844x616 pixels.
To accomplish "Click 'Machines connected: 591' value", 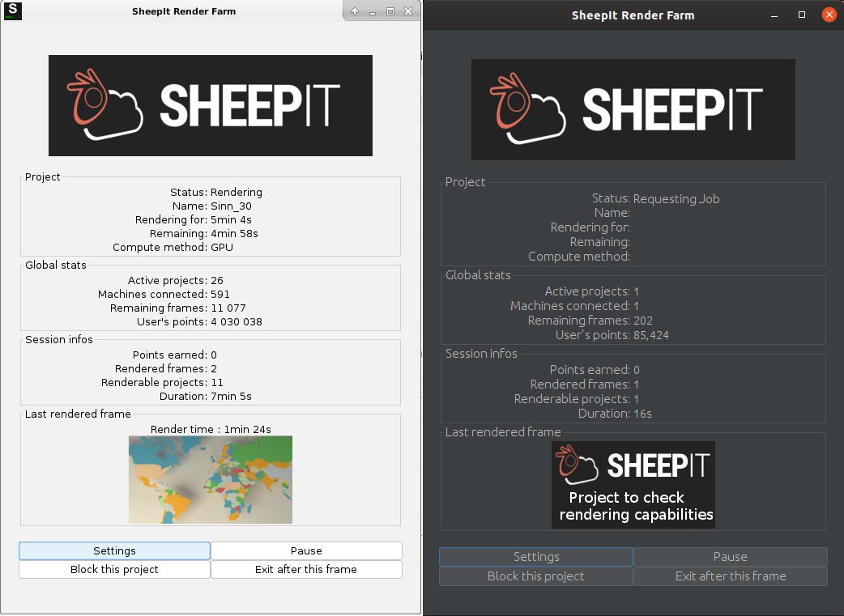I will tap(220, 295).
